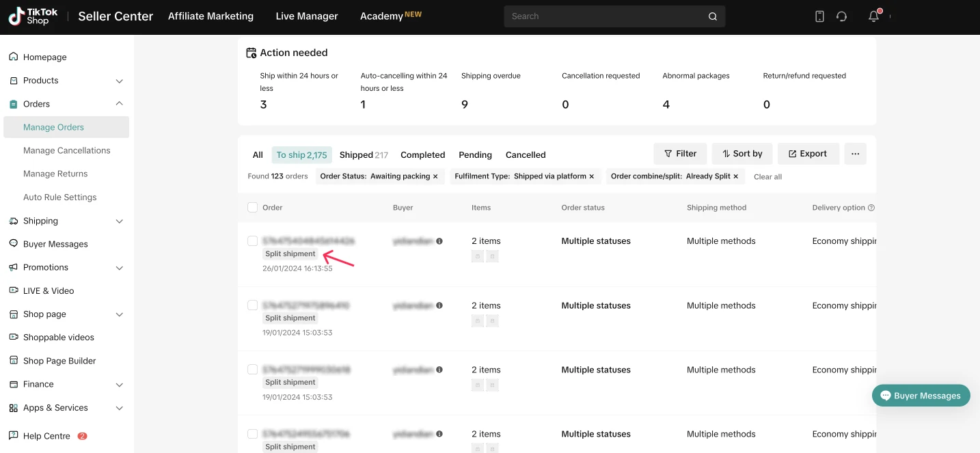Click Clear all filters link
The image size is (980, 453).
pyautogui.click(x=767, y=177)
